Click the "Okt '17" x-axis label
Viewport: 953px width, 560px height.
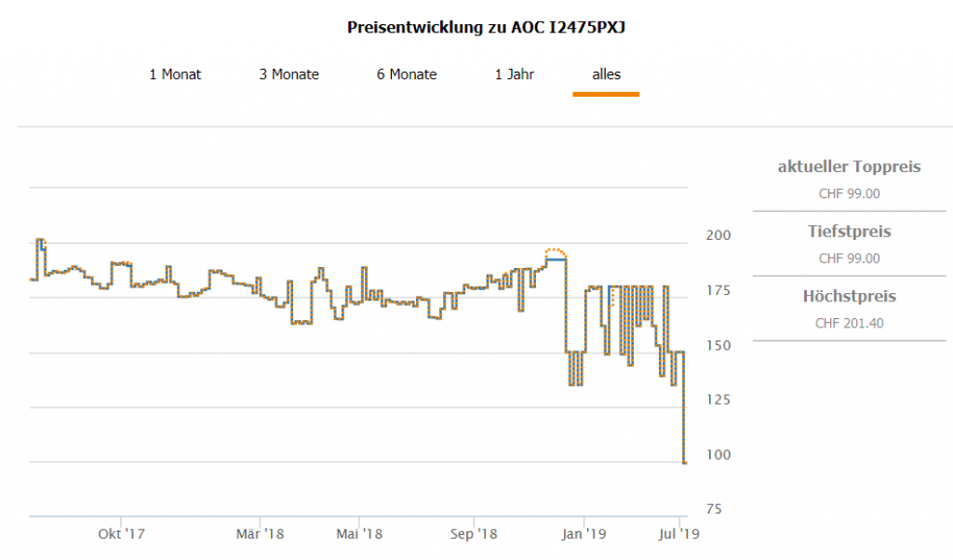coord(122,534)
